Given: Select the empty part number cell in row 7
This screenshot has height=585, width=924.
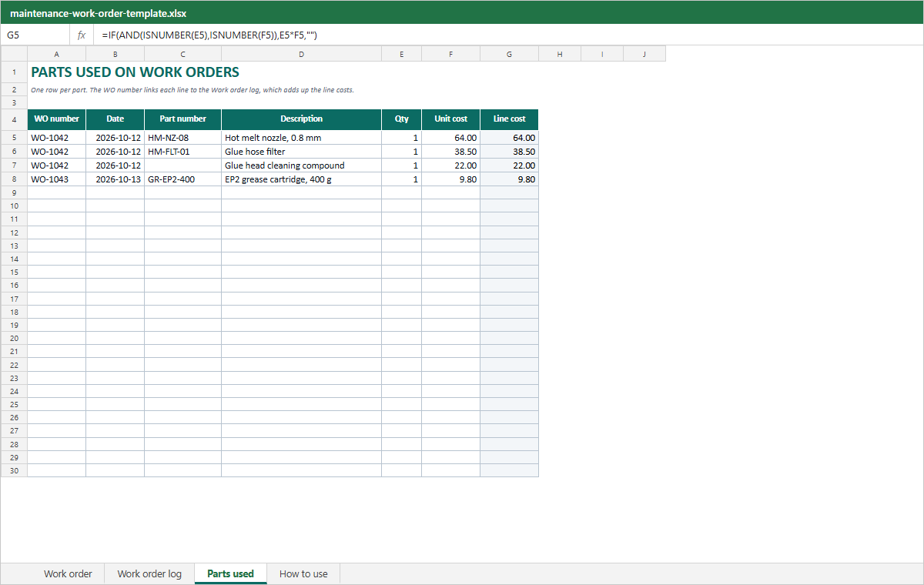Looking at the screenshot, I should pyautogui.click(x=182, y=165).
